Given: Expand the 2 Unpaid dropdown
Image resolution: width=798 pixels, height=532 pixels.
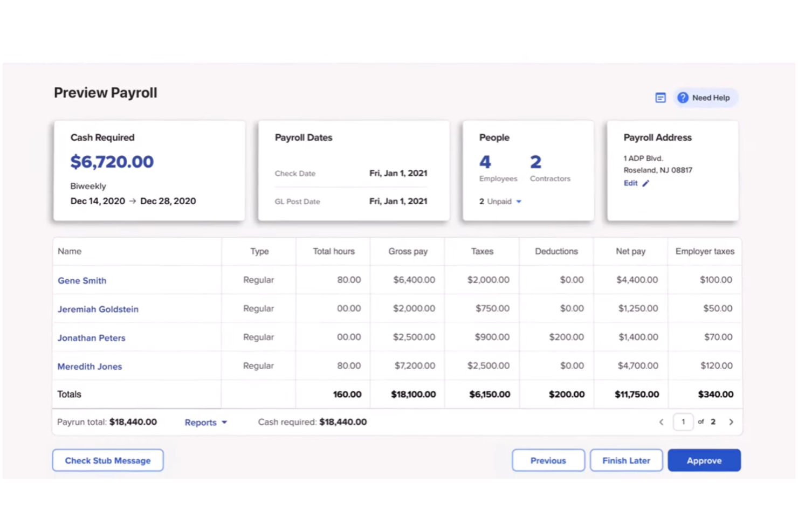Looking at the screenshot, I should (x=500, y=202).
